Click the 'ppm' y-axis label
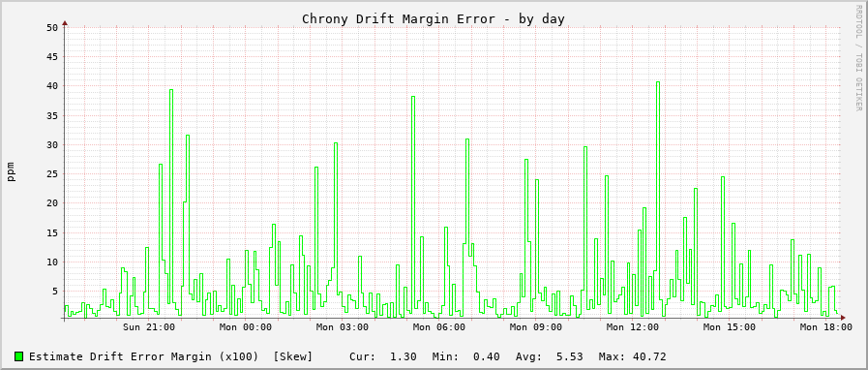 pos(11,171)
